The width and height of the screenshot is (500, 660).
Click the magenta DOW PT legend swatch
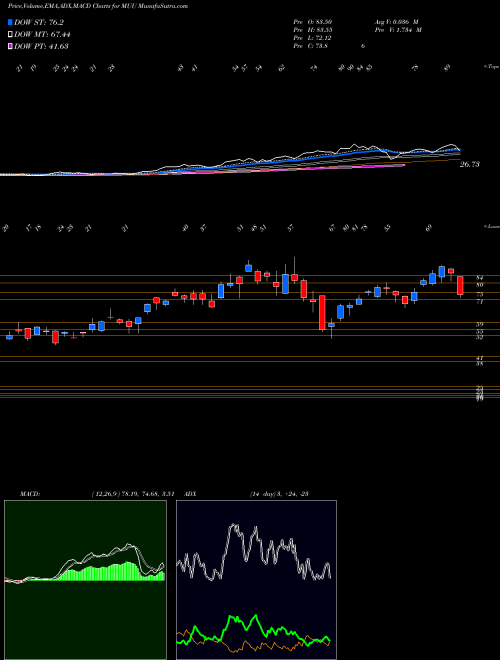point(11,46)
